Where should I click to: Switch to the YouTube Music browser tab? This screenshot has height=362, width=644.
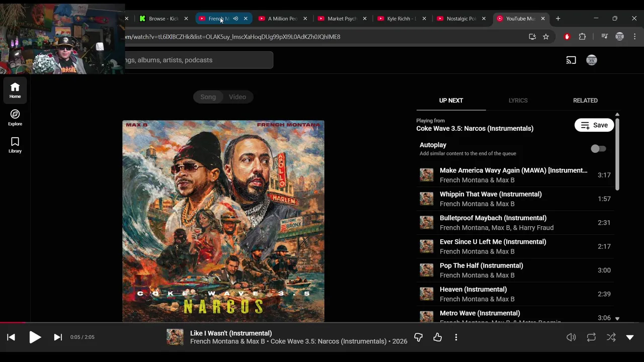tap(521, 19)
